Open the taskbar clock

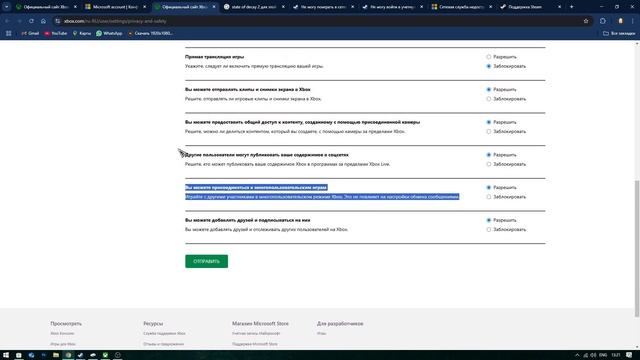pos(616,355)
